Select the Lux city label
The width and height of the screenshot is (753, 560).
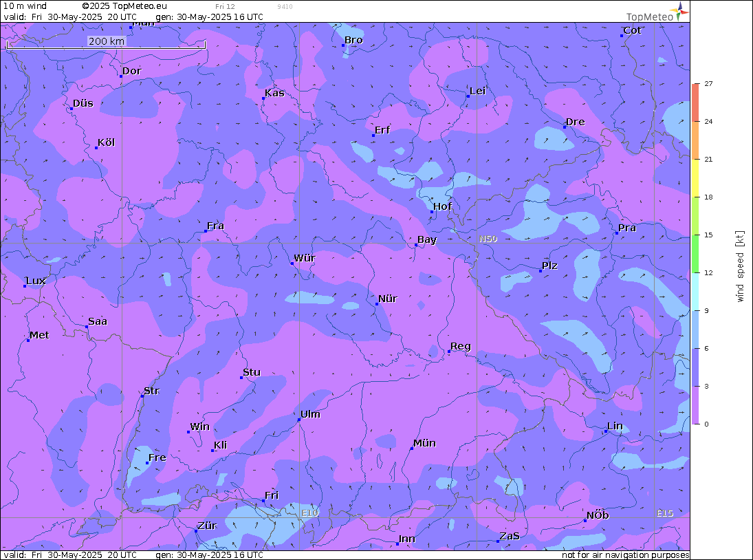tap(36, 281)
